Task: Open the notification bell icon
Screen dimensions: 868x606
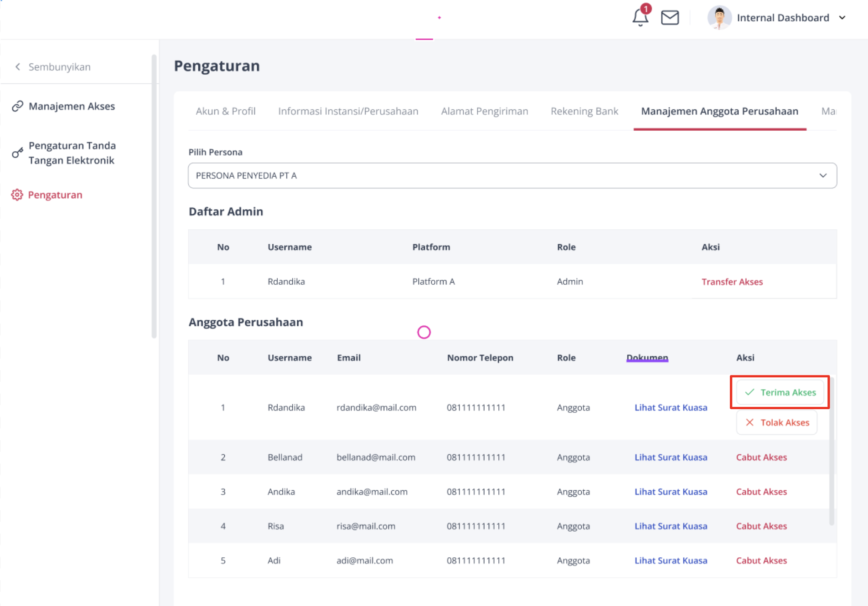Action: 640,18
